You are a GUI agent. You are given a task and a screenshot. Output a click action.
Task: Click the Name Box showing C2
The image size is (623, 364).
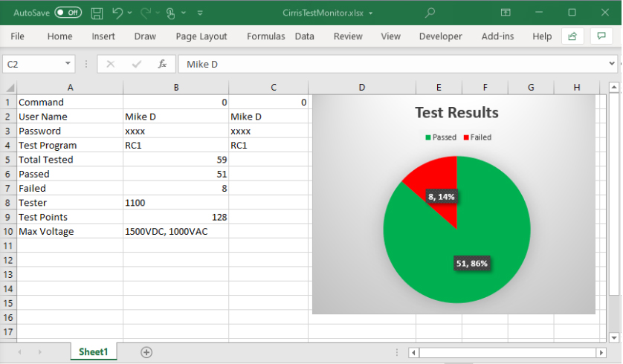[x=33, y=64]
